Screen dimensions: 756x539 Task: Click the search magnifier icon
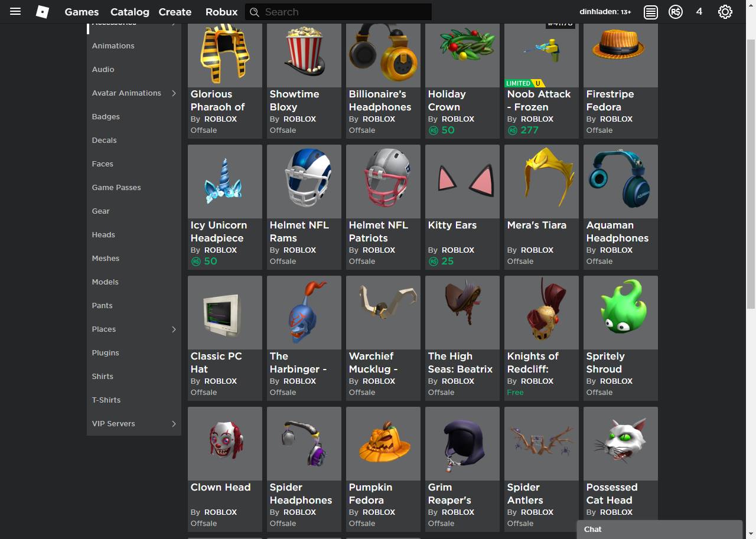pos(255,12)
